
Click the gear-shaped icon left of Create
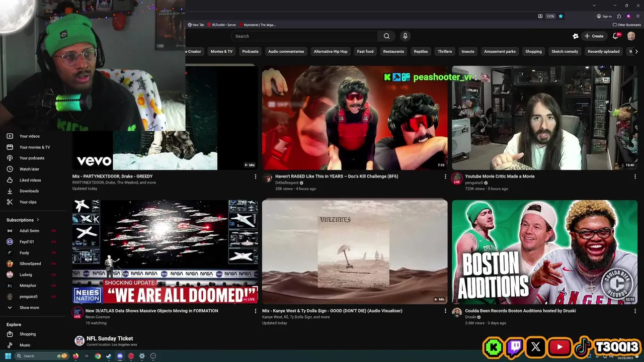pyautogui.click(x=576, y=36)
